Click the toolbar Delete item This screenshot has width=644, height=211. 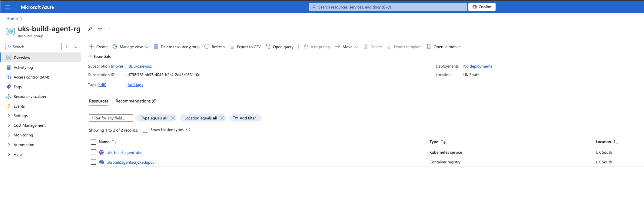tap(373, 47)
